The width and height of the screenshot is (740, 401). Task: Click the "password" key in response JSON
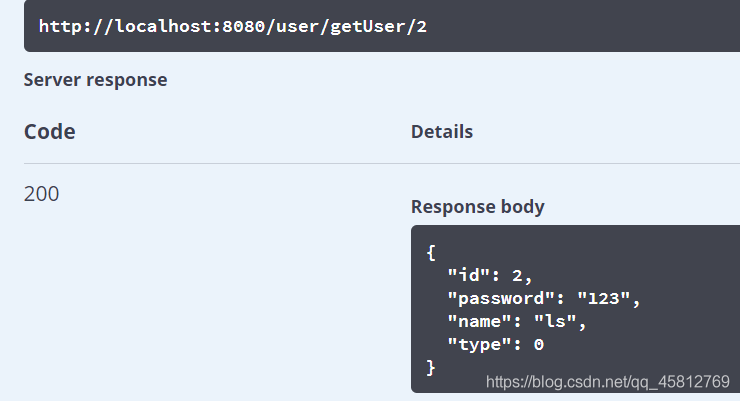click(x=499, y=299)
